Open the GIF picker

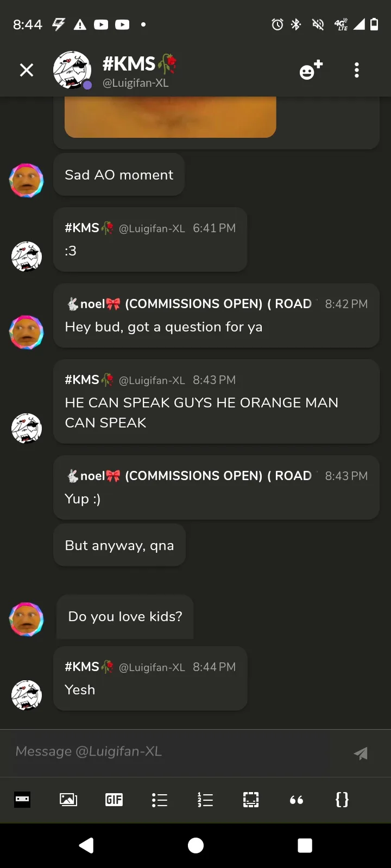point(114,799)
